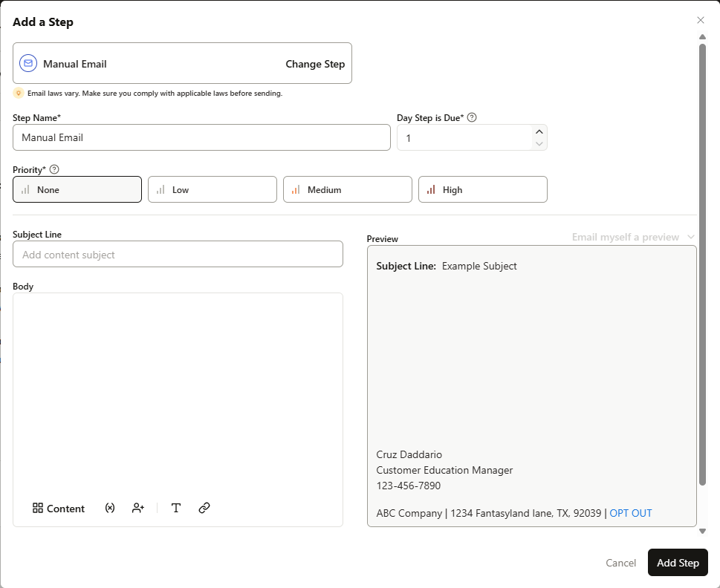Select Low priority

(x=212, y=189)
